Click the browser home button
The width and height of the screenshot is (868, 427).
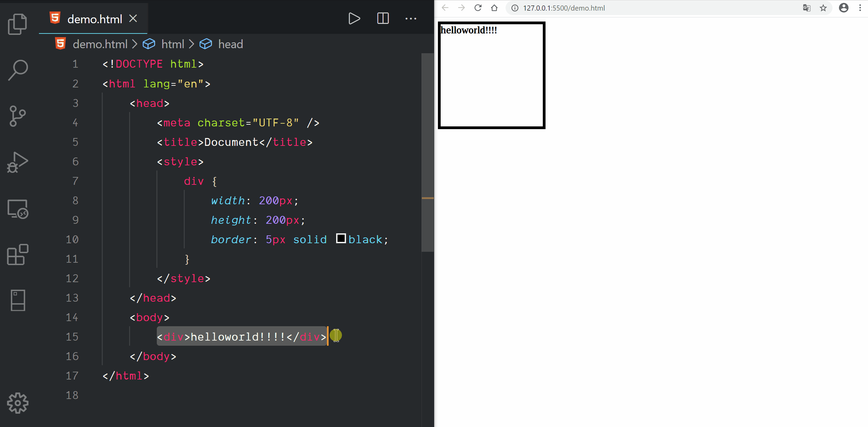(x=494, y=8)
